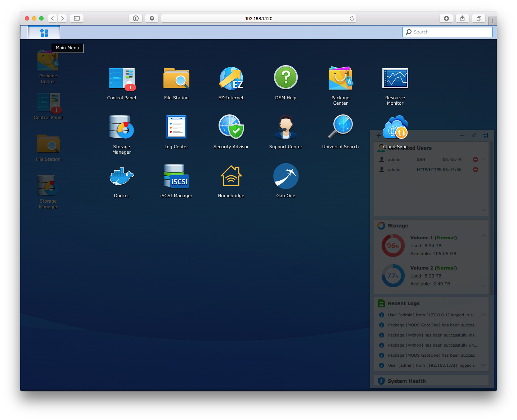
Task: Click the dimmed Package Center desktop shortcut
Action: click(x=48, y=67)
